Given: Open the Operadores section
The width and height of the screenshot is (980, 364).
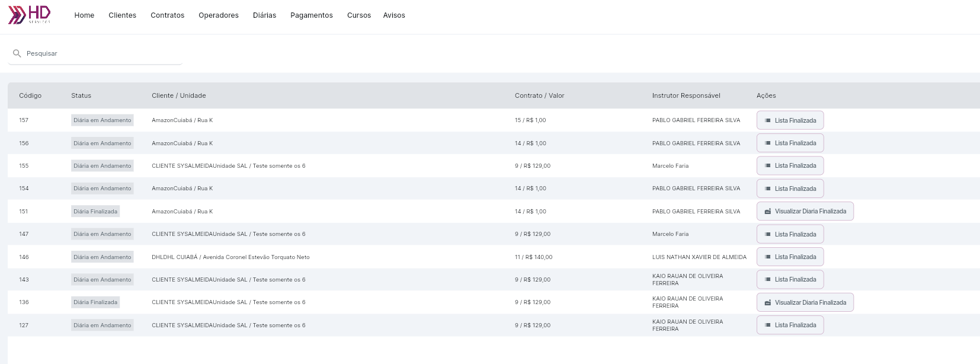Looking at the screenshot, I should pyautogui.click(x=219, y=15).
